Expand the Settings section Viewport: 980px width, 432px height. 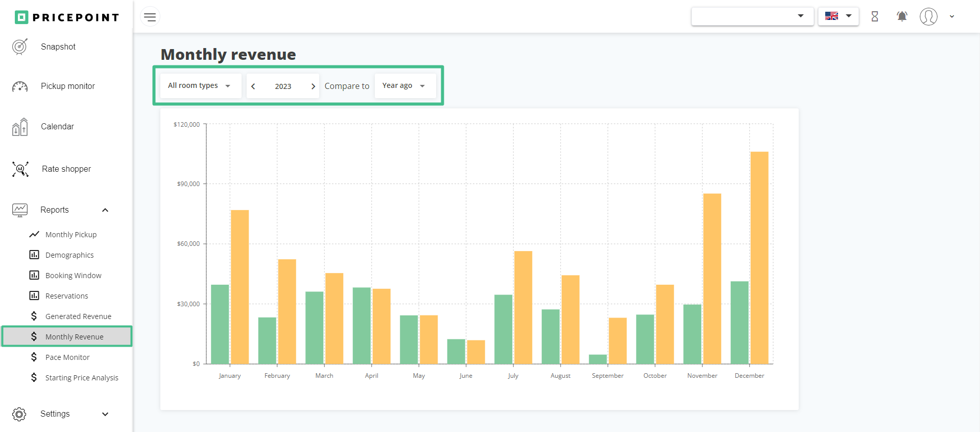point(105,414)
